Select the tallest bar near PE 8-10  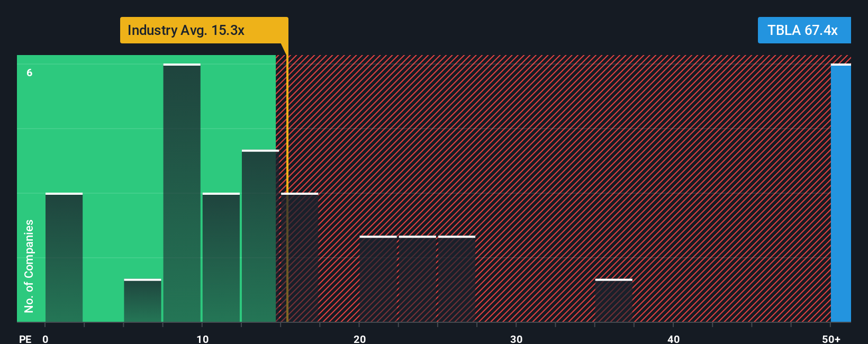click(182, 193)
